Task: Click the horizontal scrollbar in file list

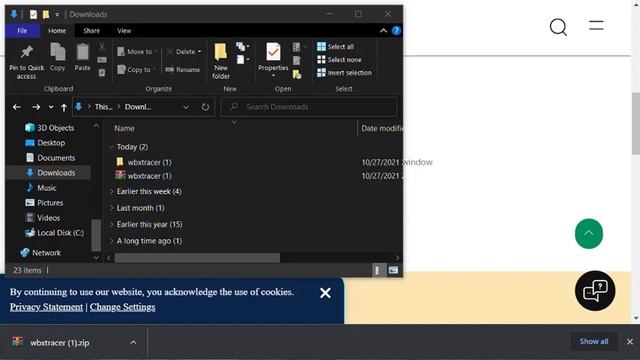Action: [197, 258]
